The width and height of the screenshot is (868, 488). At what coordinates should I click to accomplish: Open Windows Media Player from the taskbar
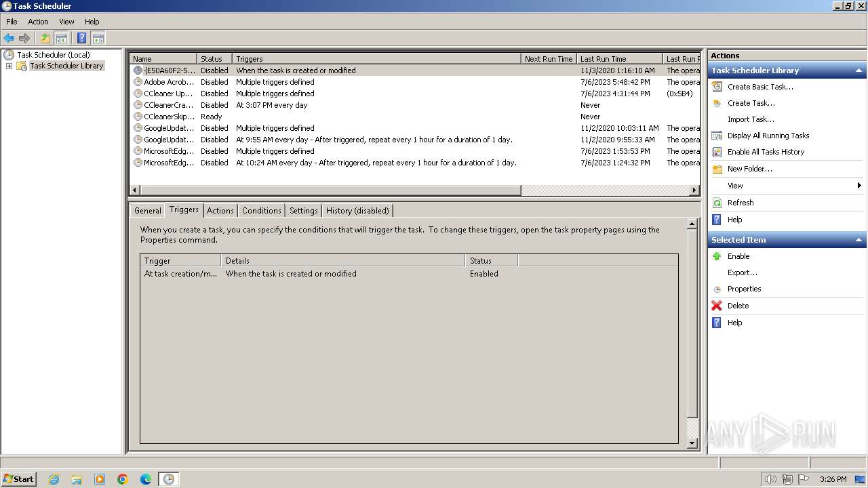(x=100, y=479)
